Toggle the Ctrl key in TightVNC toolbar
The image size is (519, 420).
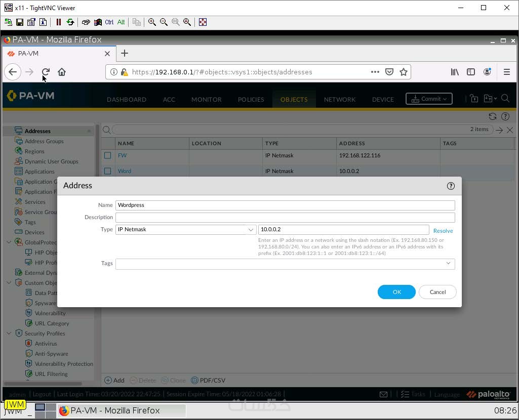109,22
